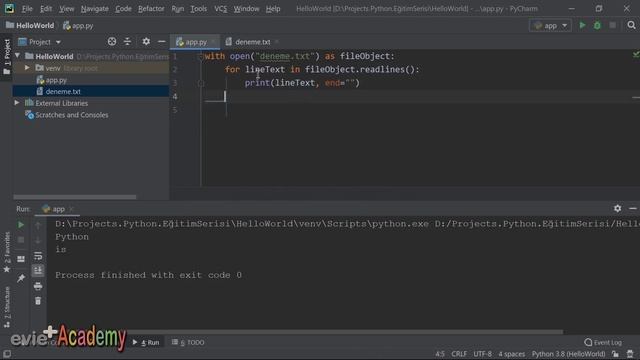Expand External Libraries node
The image size is (640, 360).
pyautogui.click(x=17, y=103)
